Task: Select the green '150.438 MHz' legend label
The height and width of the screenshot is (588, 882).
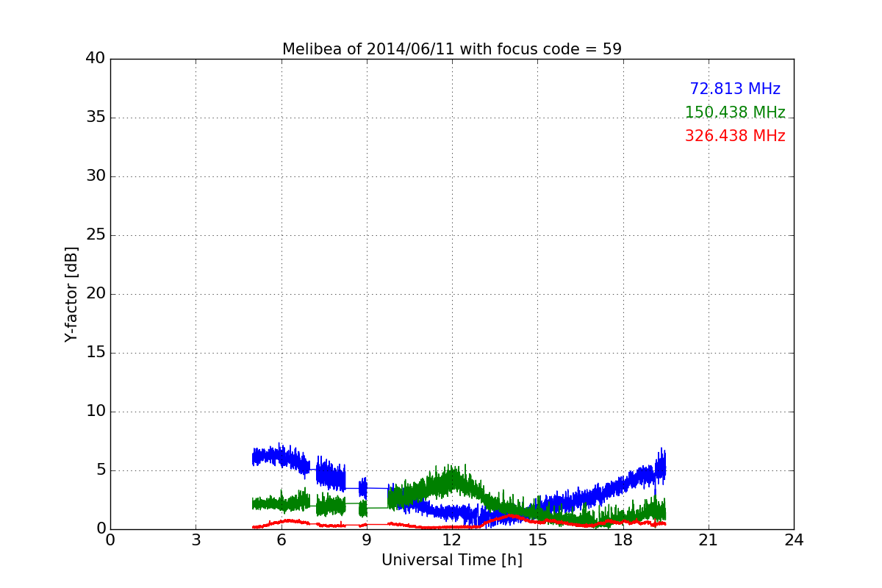Action: 735,112
